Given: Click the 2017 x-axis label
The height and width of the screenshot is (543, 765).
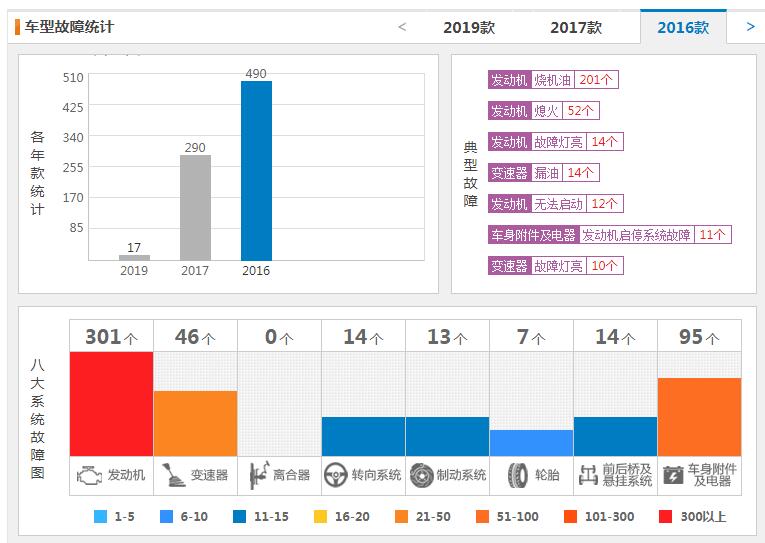Looking at the screenshot, I should (195, 271).
